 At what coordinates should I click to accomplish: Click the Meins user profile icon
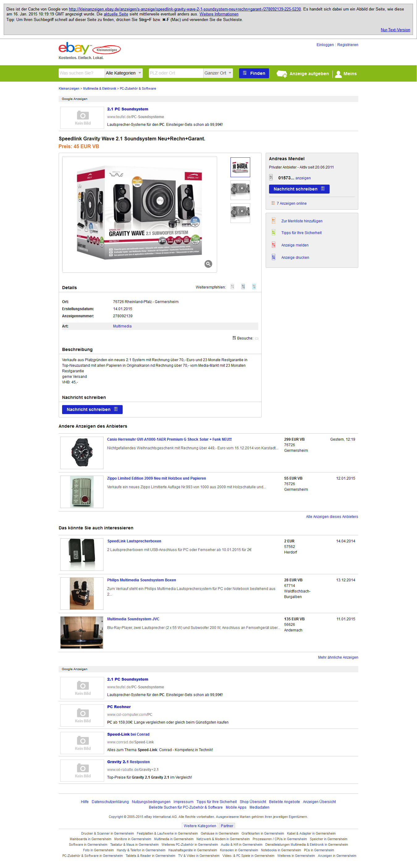click(338, 74)
